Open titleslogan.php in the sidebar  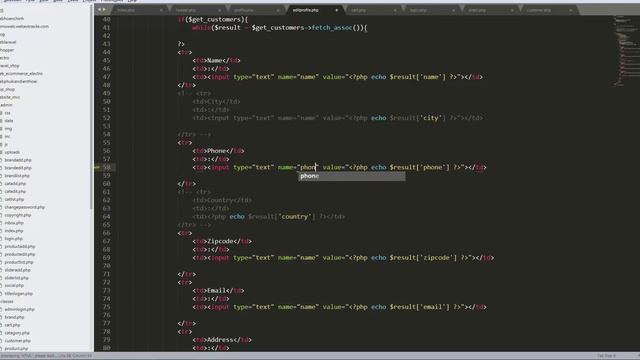point(18,293)
